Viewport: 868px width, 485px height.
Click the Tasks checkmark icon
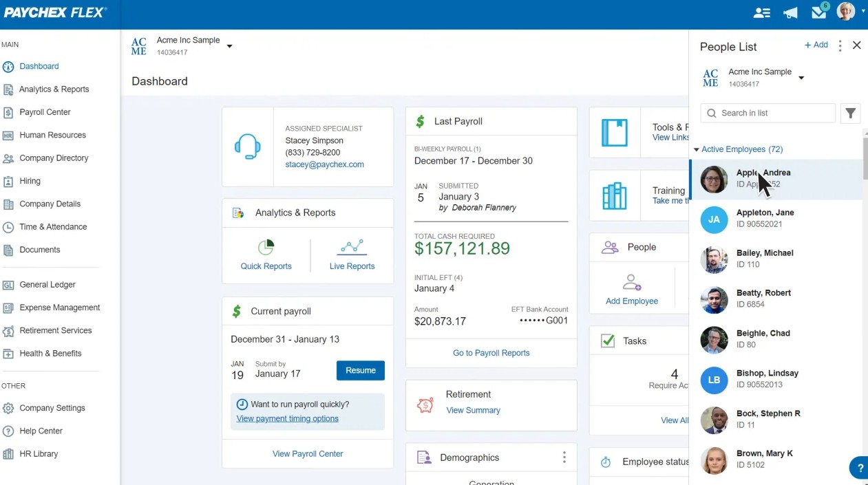608,340
